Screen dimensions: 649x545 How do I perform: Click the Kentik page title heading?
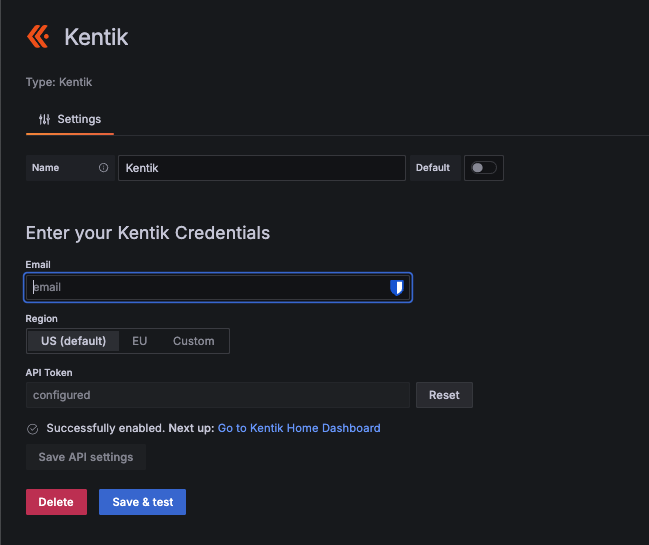(96, 37)
